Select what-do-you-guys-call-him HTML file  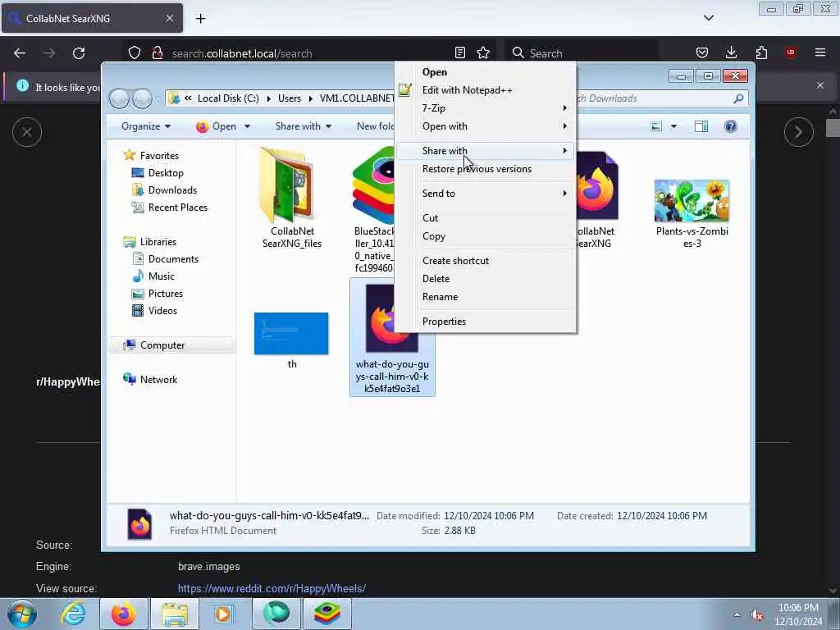(392, 337)
